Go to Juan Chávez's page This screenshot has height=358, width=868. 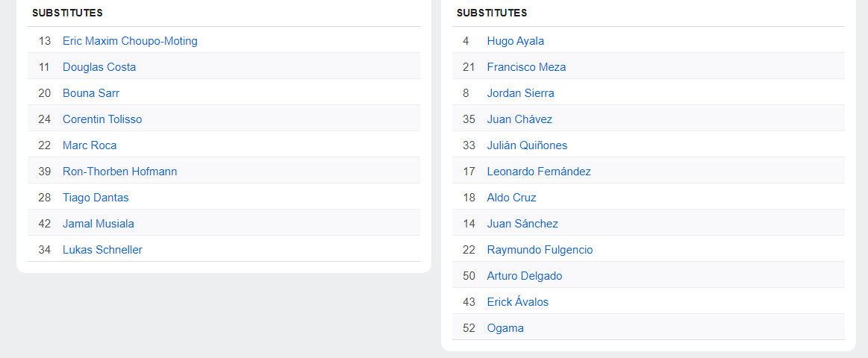tap(519, 119)
